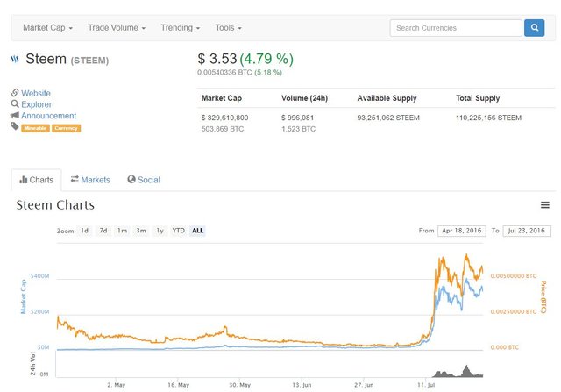This screenshot has height=392, width=561.
Task: Click the Mineable tag badge
Action: pos(35,128)
